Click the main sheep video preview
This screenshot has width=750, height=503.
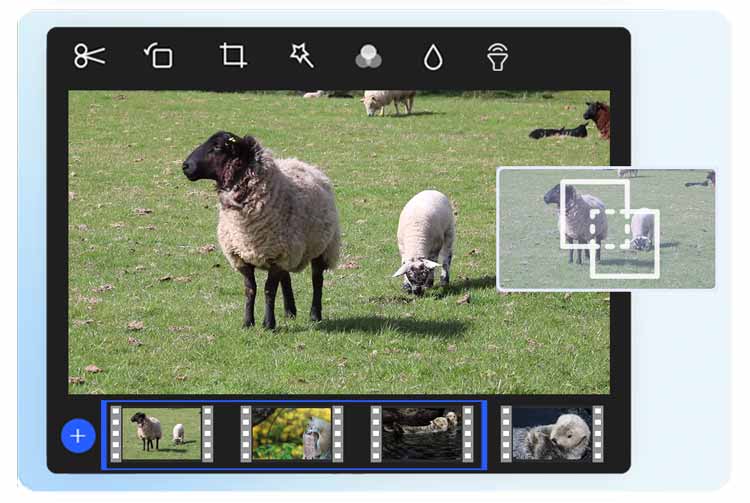pos(339,242)
